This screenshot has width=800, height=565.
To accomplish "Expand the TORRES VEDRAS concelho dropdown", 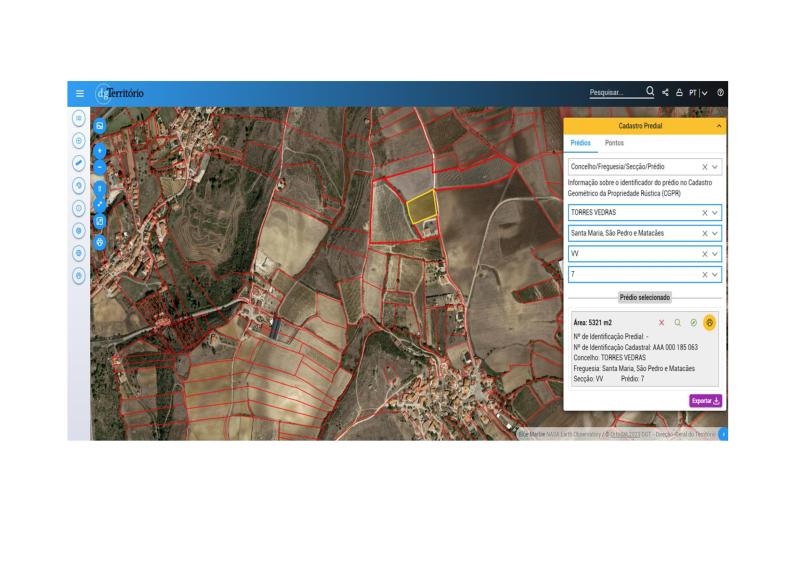I will [715, 213].
